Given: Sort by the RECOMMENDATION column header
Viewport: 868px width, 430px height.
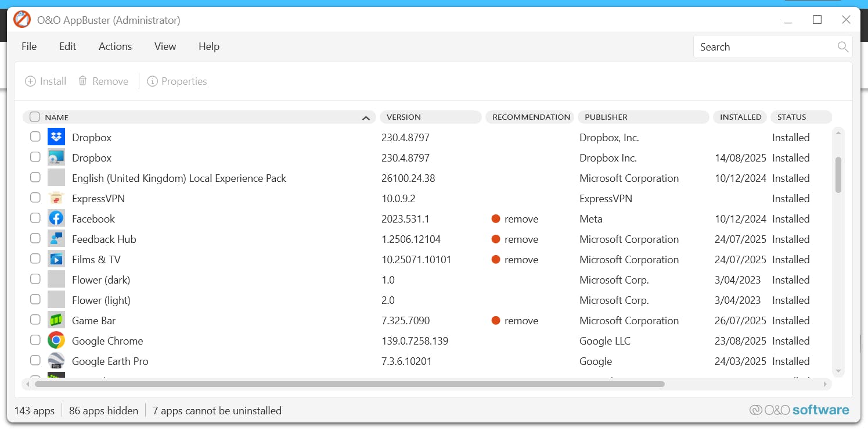Looking at the screenshot, I should click(531, 117).
